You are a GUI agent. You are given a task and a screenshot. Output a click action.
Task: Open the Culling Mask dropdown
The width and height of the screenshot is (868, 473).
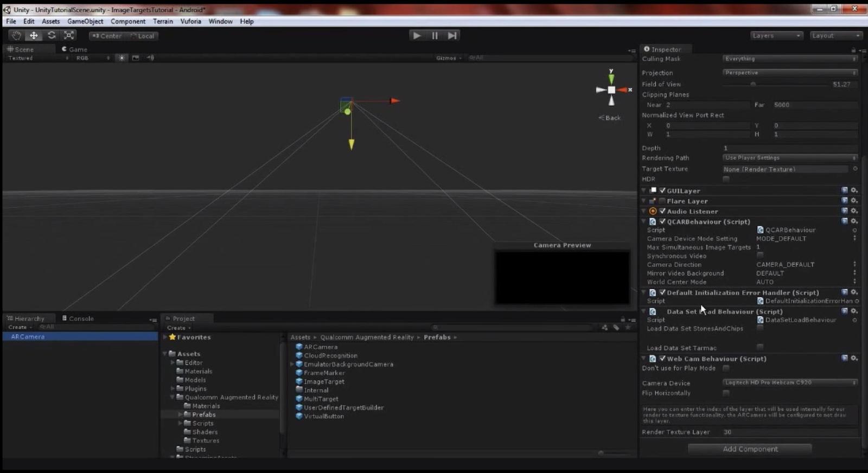[x=790, y=59]
